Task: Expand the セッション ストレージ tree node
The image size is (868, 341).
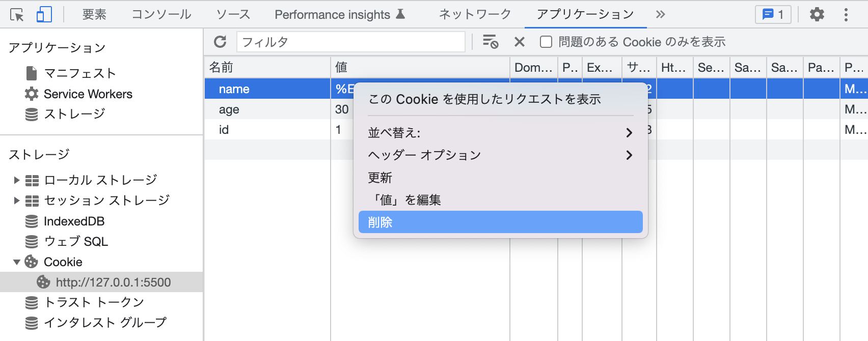Action: pos(16,201)
